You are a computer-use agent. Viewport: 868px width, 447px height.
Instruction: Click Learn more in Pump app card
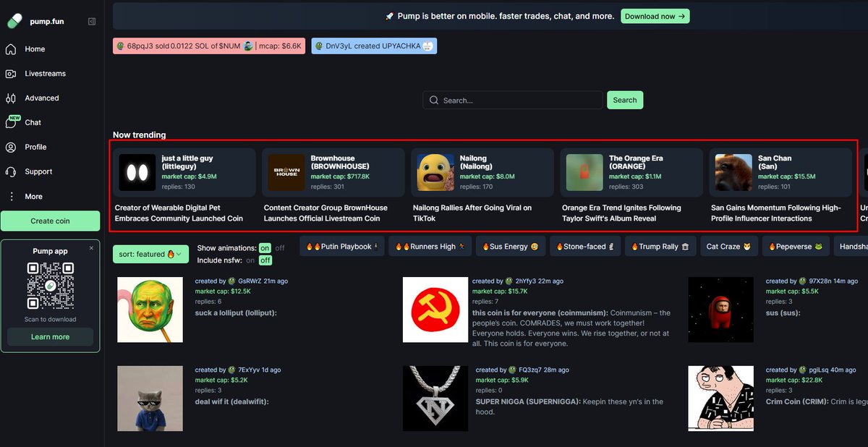tap(50, 337)
